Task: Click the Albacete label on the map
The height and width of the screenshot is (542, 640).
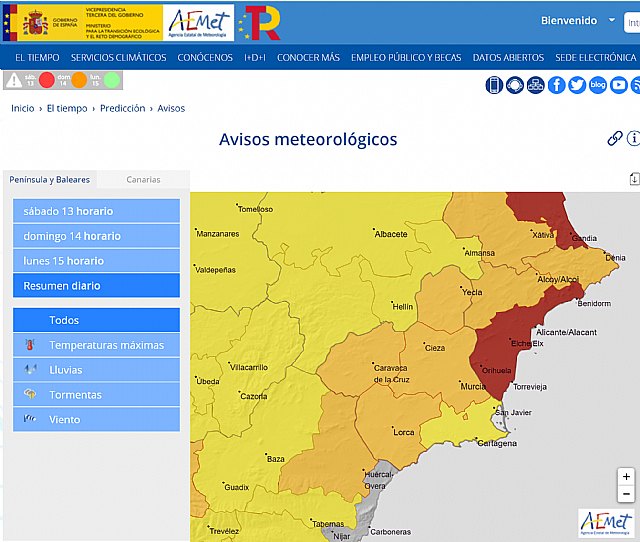Action: point(391,234)
